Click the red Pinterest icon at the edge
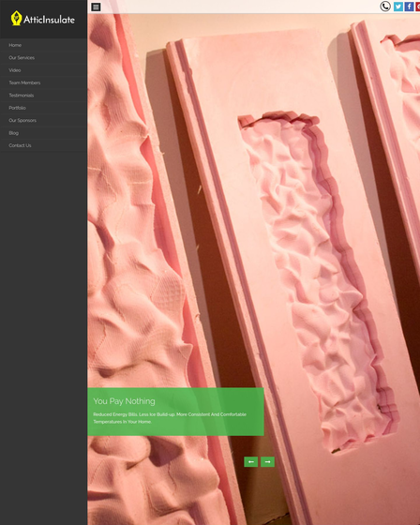 418,7
